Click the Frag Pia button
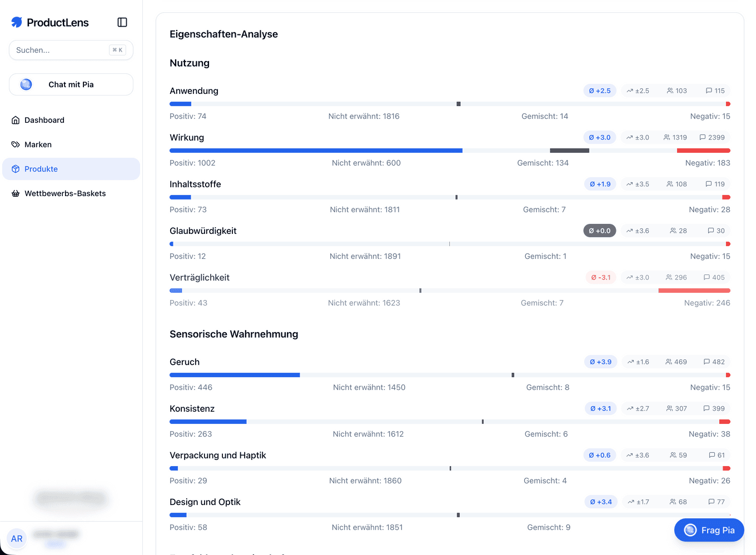This screenshot has width=756, height=555. (x=709, y=530)
